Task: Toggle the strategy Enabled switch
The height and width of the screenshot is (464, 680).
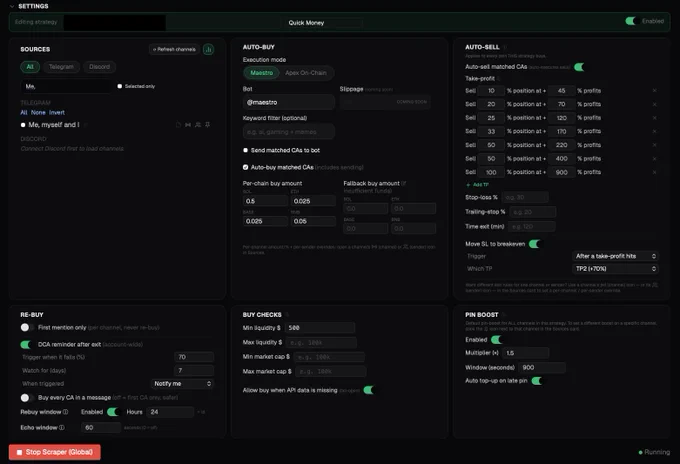Action: (x=631, y=21)
